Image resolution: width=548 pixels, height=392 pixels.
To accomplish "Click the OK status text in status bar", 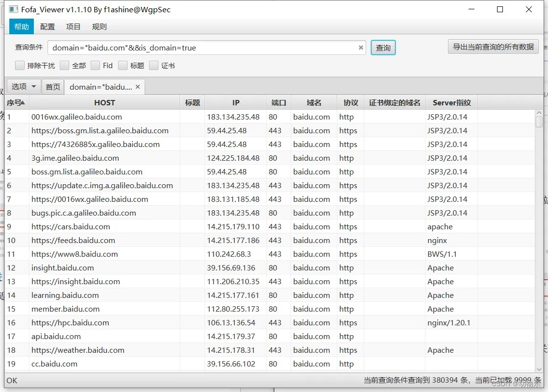I will coord(12,380).
